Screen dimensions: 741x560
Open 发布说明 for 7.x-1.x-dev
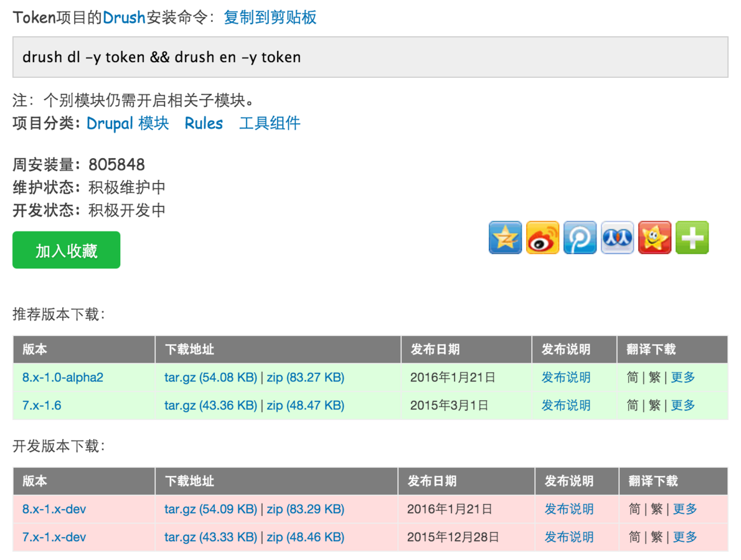[569, 537]
